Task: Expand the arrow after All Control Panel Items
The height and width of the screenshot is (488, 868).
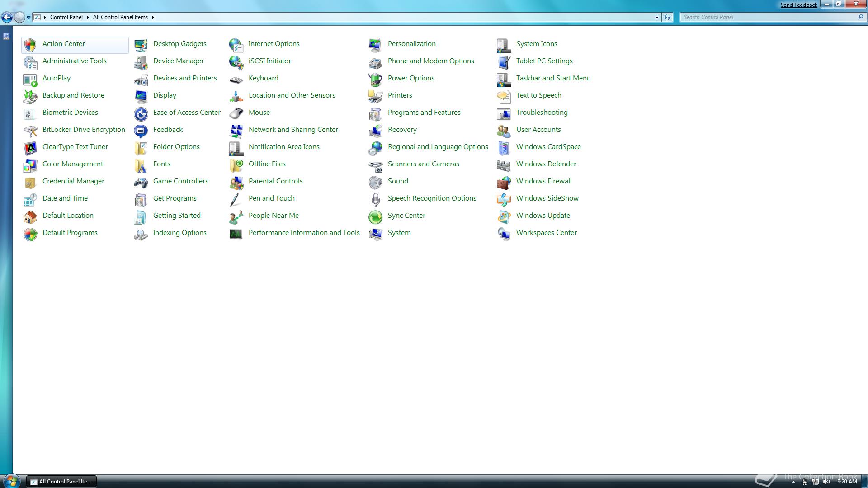Action: (x=153, y=17)
